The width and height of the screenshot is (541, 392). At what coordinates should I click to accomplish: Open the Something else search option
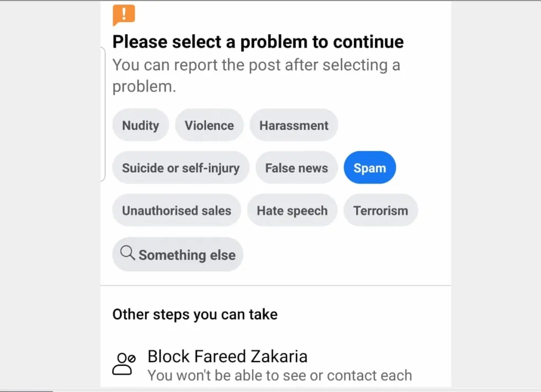178,255
